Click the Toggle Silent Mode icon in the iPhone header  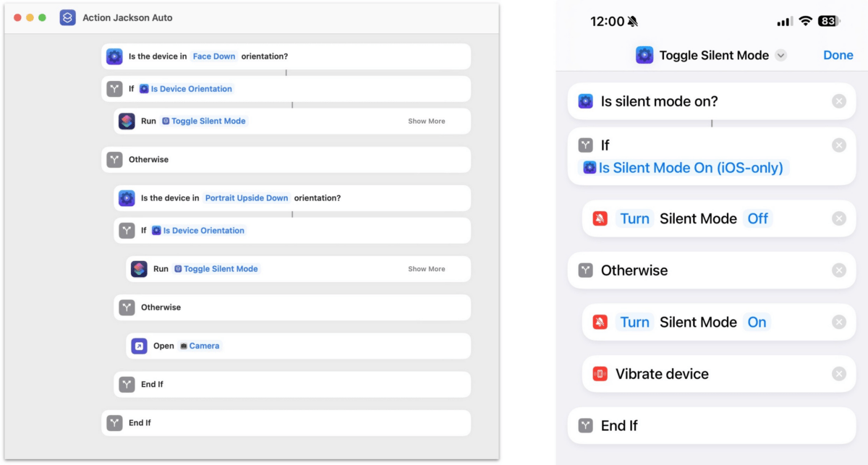(x=644, y=55)
